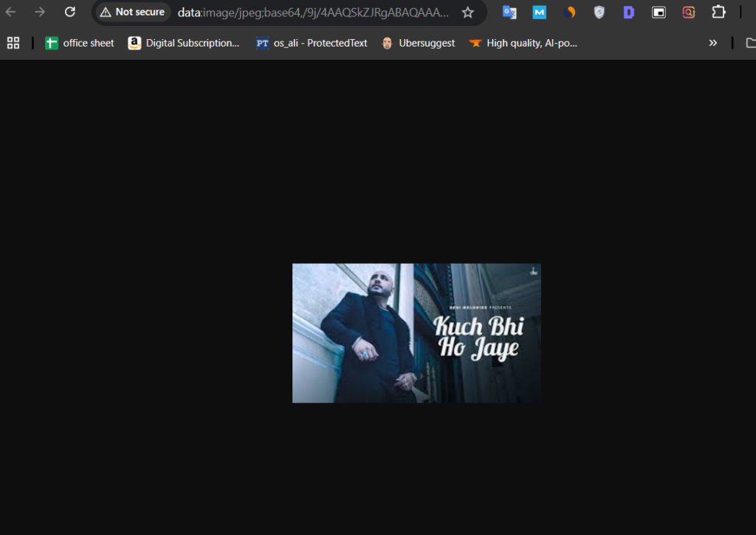Click the browser back arrow

coord(10,12)
